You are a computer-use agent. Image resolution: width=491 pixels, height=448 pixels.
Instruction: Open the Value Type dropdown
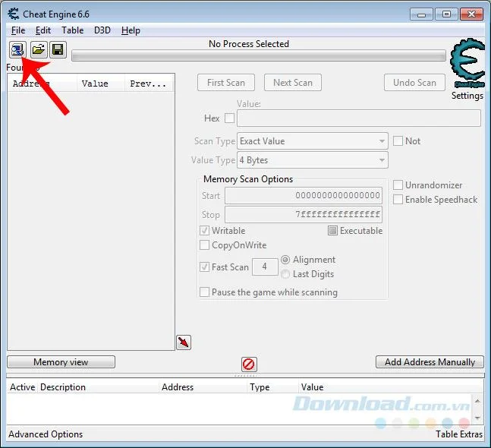click(313, 160)
